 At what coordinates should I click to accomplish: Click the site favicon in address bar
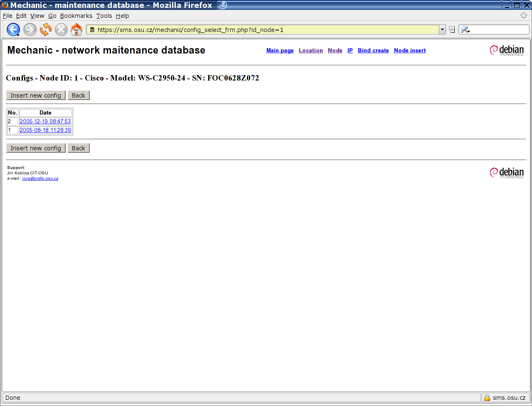pyautogui.click(x=92, y=30)
